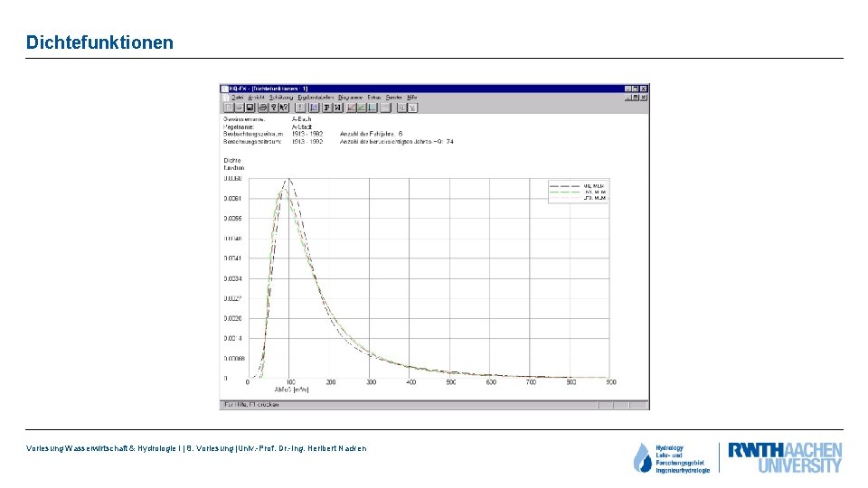Click the peak of the density curves
Image resolution: width=868 pixels, height=488 pixels.
[x=288, y=179]
